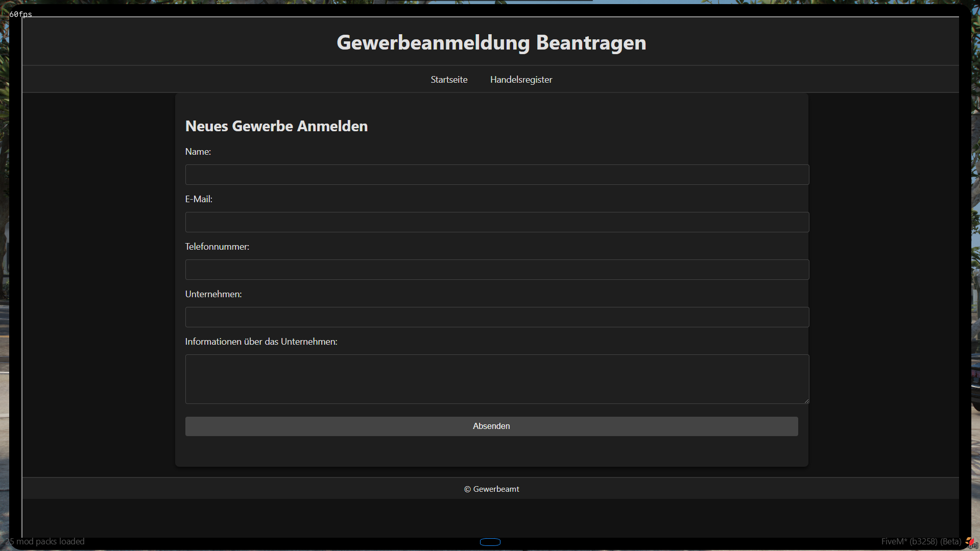Go to the Handelsregister page
This screenshot has height=551, width=980.
tap(521, 80)
